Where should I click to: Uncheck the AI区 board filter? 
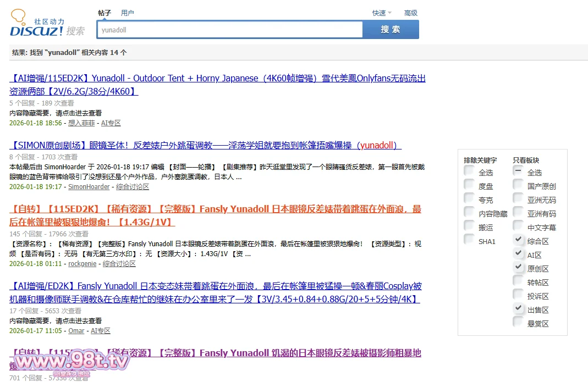tap(518, 254)
